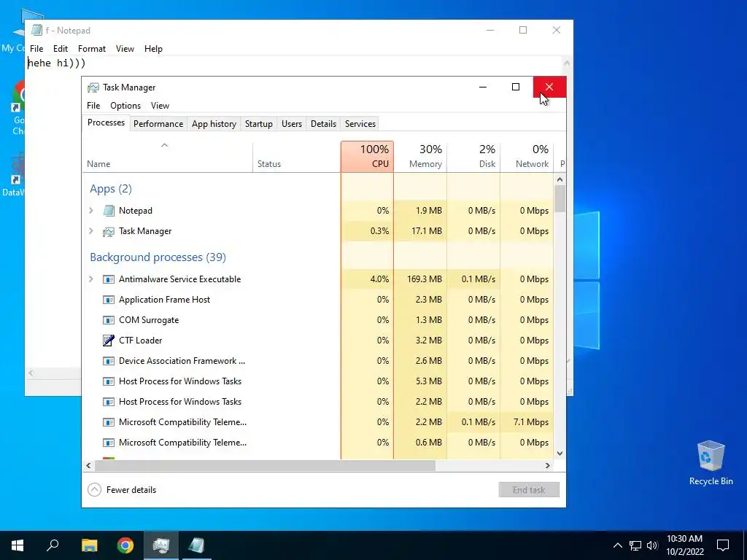Select the Recycle Bin desktop icon
This screenshot has width=747, height=560.
tap(711, 463)
